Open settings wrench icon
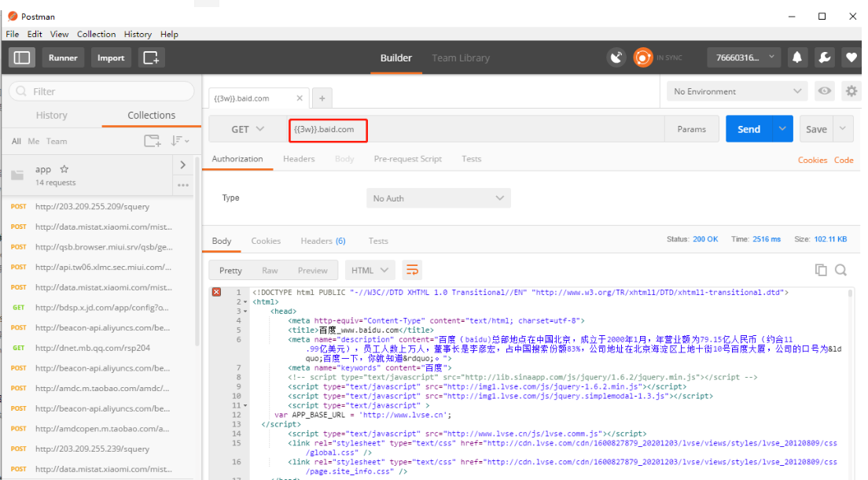The image size is (868, 480). [x=824, y=57]
